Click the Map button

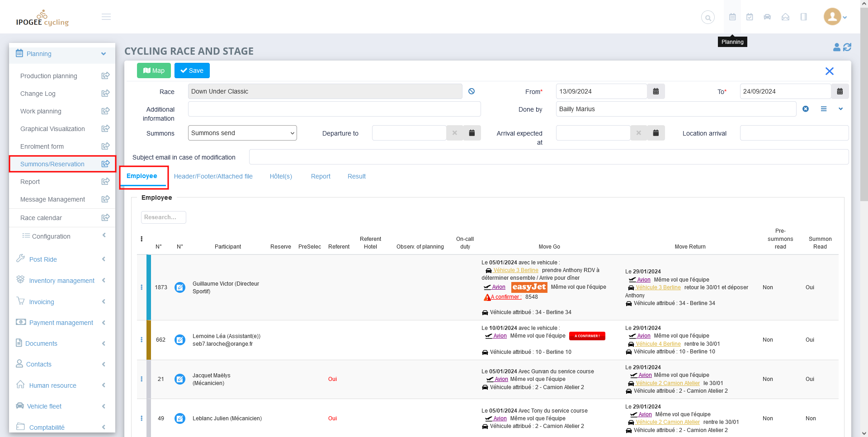[154, 70]
